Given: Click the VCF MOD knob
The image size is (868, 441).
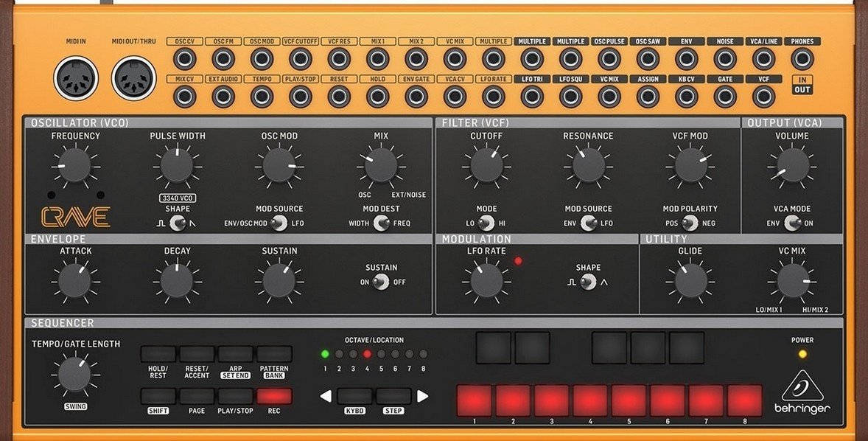Looking at the screenshot, I should tap(690, 165).
